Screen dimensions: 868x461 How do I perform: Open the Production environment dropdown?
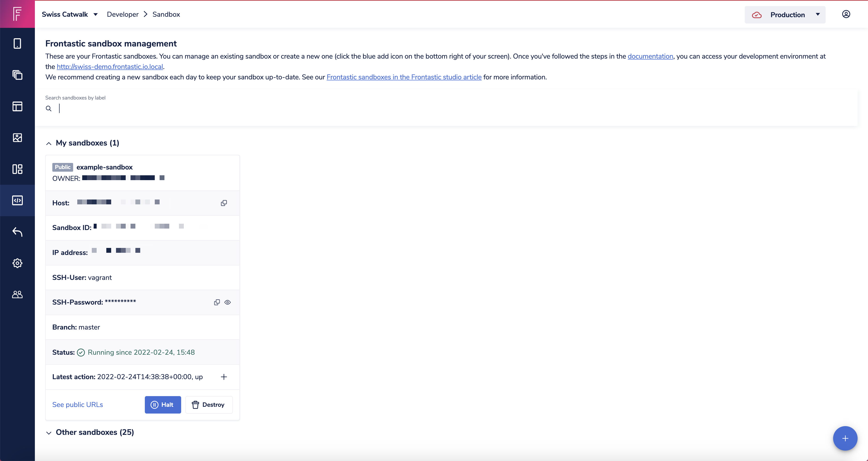tap(785, 15)
